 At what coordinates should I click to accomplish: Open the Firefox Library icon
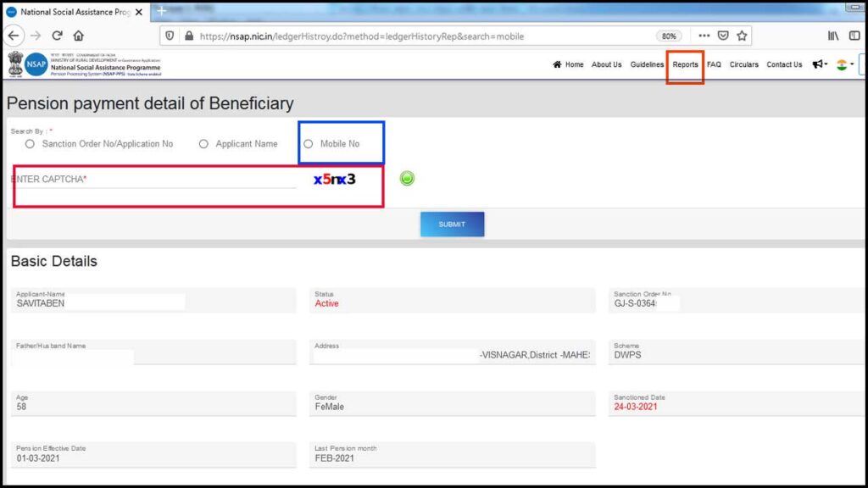click(x=833, y=35)
